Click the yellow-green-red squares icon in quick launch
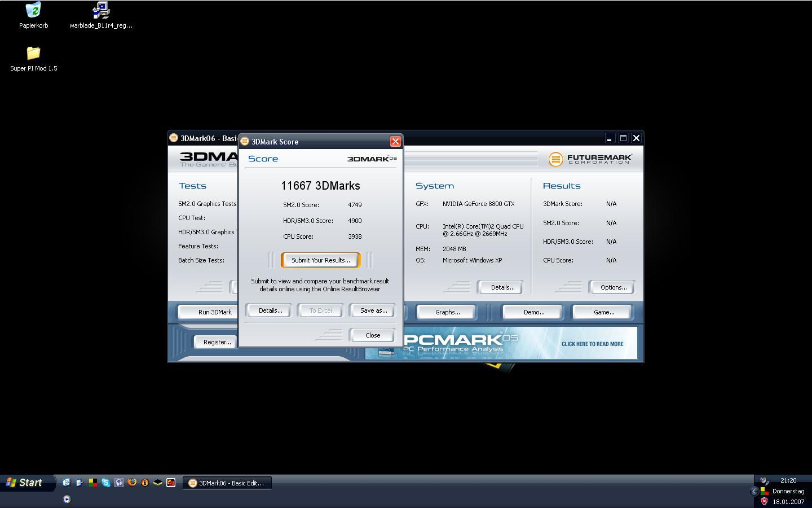This screenshot has height=508, width=812. [92, 483]
